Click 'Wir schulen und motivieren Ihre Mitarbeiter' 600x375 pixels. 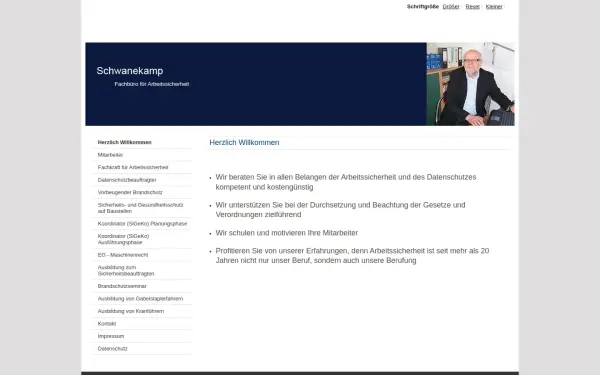(287, 233)
